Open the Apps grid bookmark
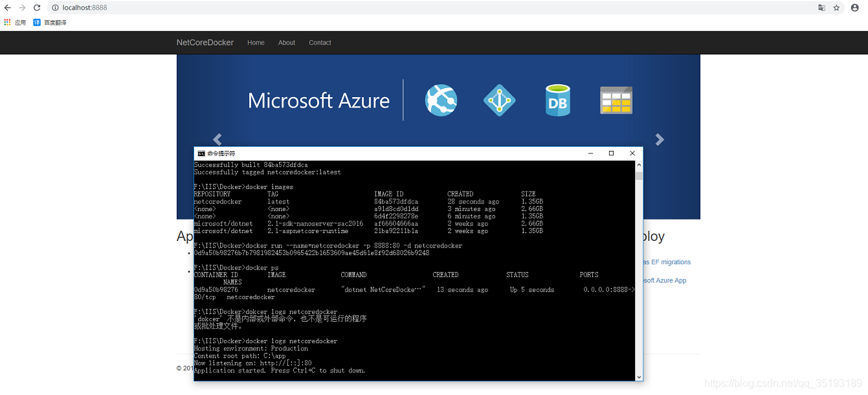The image size is (868, 395). click(x=15, y=23)
